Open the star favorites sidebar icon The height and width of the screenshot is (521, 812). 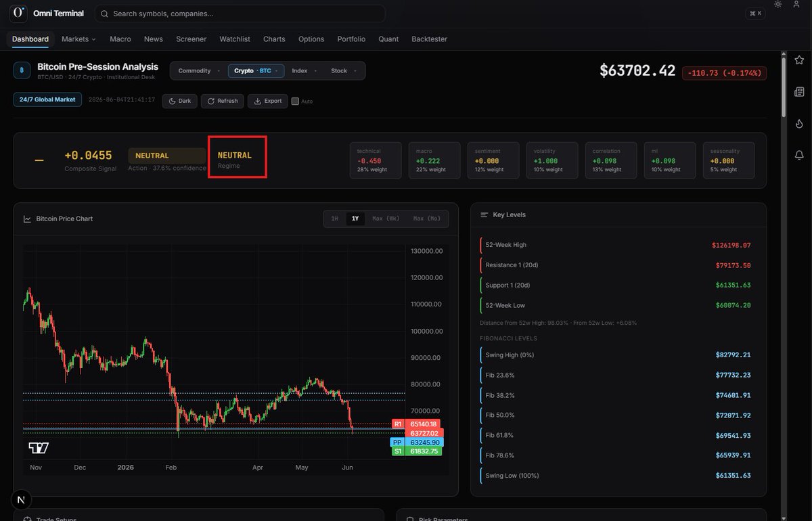click(799, 62)
